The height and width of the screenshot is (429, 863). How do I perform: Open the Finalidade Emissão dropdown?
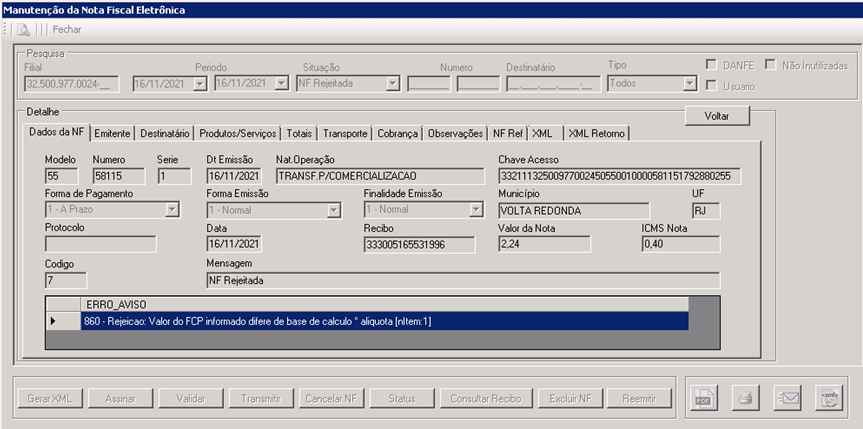point(476,210)
